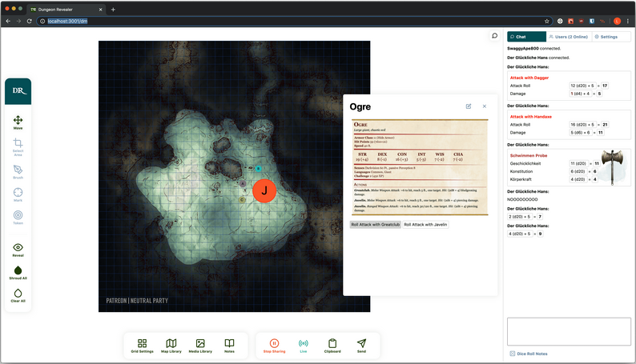Viewport: 636px width, 364px height.
Task: Open Grid Settings panel
Action: point(142,345)
